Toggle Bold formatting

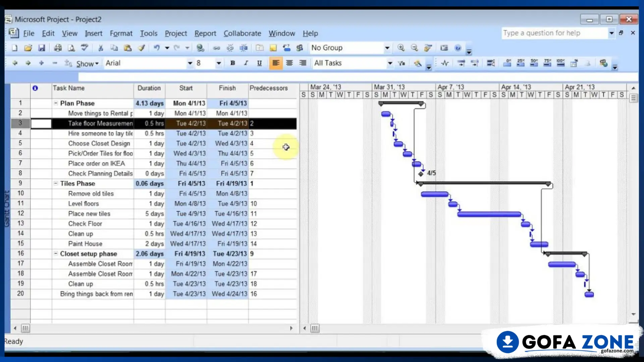[x=232, y=63]
